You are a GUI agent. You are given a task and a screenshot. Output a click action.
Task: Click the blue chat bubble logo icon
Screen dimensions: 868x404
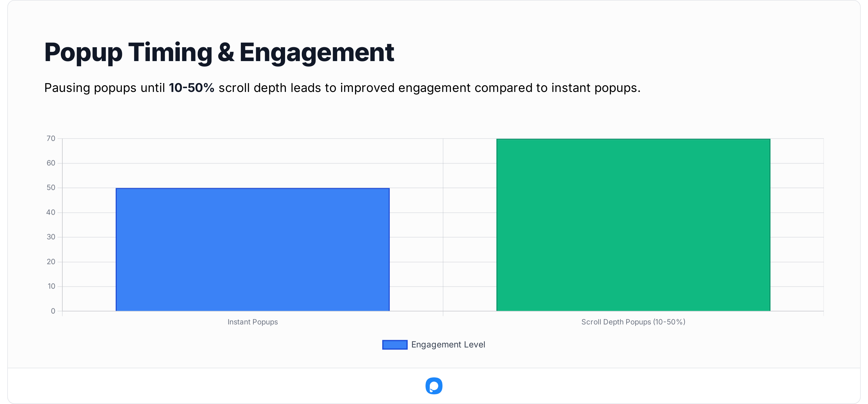(x=434, y=386)
